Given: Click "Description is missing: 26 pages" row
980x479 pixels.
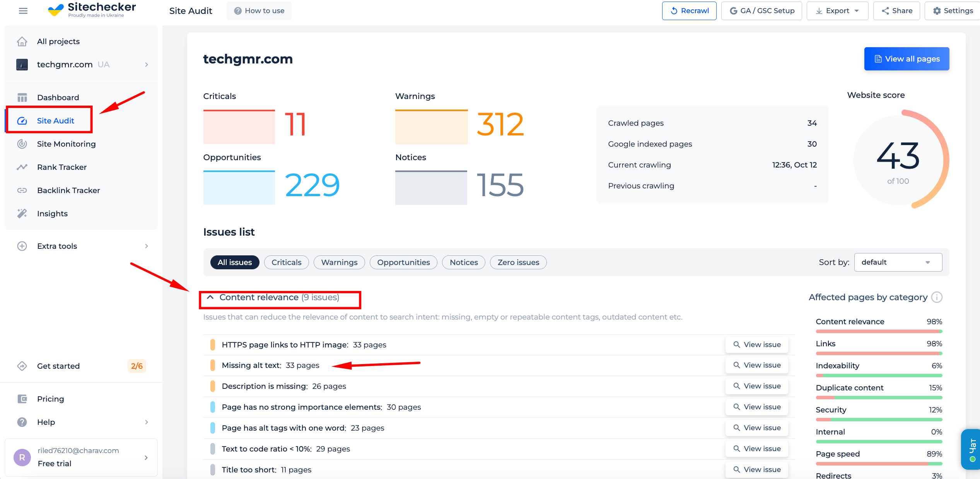Looking at the screenshot, I should click(x=499, y=386).
